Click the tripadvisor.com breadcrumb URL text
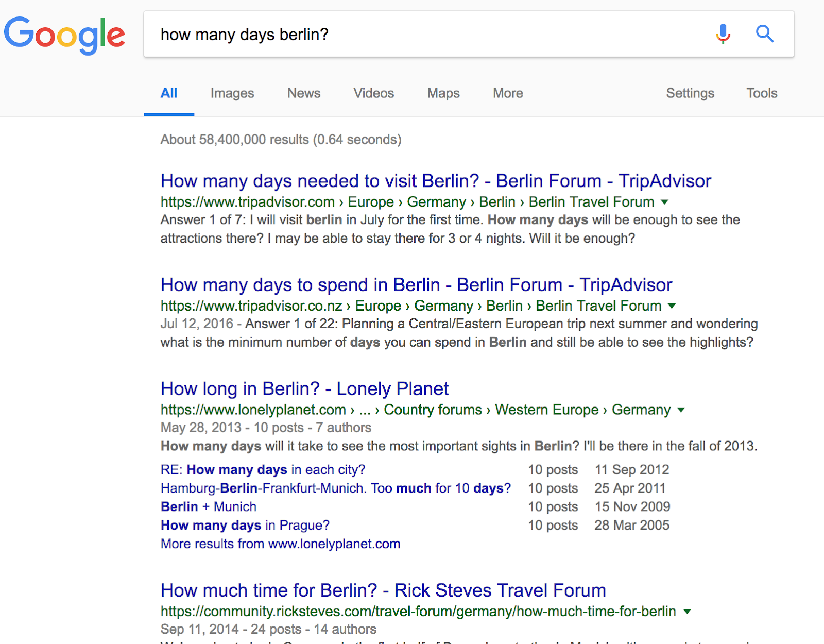The width and height of the screenshot is (824, 644). click(x=407, y=202)
